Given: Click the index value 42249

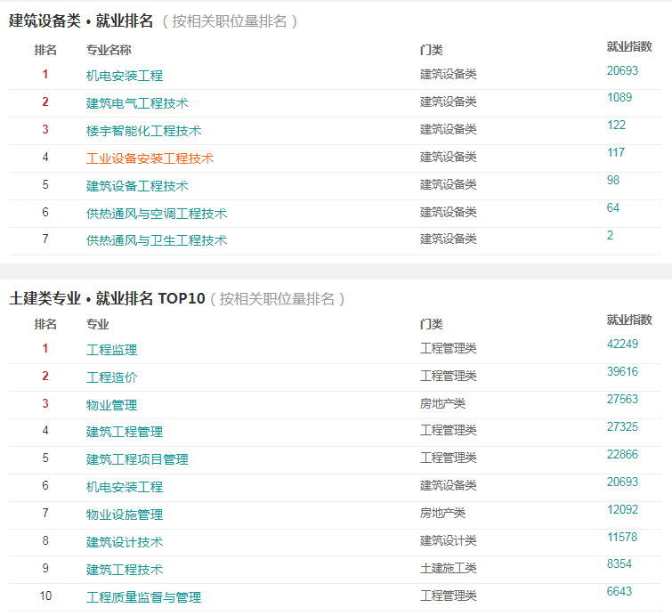Looking at the screenshot, I should coord(622,344).
